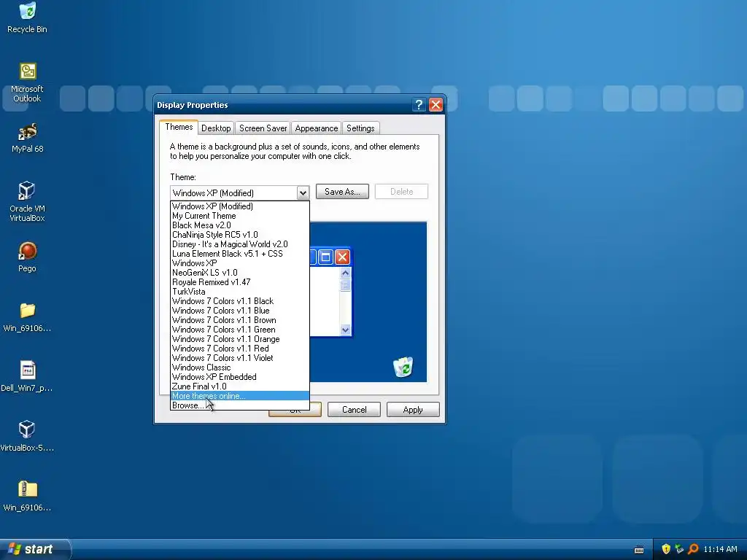Click the Cancel button

coord(354,410)
